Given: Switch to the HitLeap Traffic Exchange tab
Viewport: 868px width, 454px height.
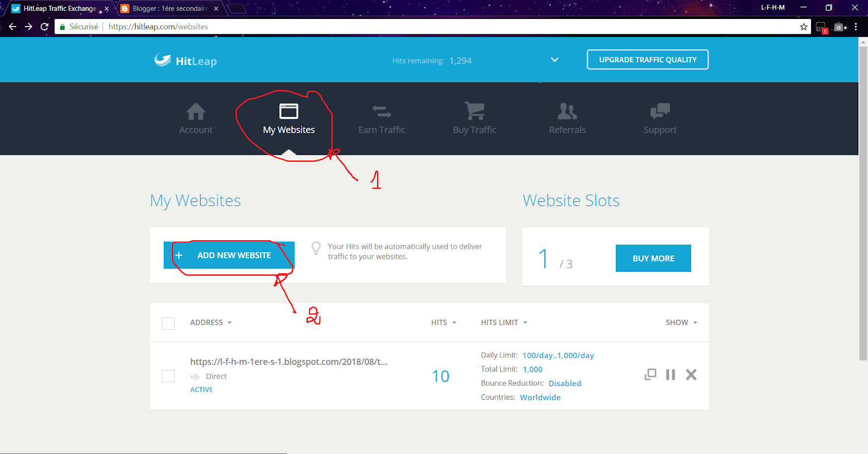Looking at the screenshot, I should [60, 9].
